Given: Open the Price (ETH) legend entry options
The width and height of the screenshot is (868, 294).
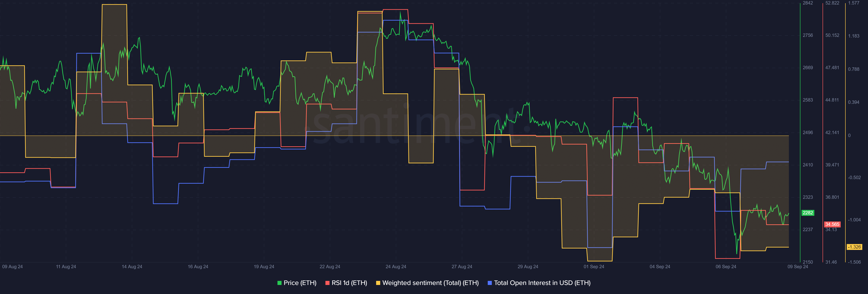Looking at the screenshot, I should point(298,283).
